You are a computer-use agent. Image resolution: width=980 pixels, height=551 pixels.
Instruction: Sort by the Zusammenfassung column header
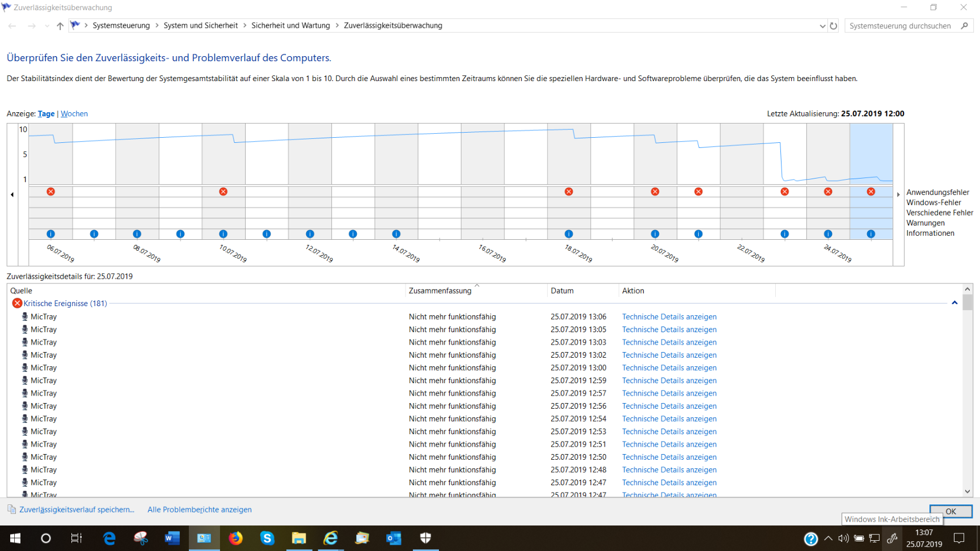[x=477, y=290]
